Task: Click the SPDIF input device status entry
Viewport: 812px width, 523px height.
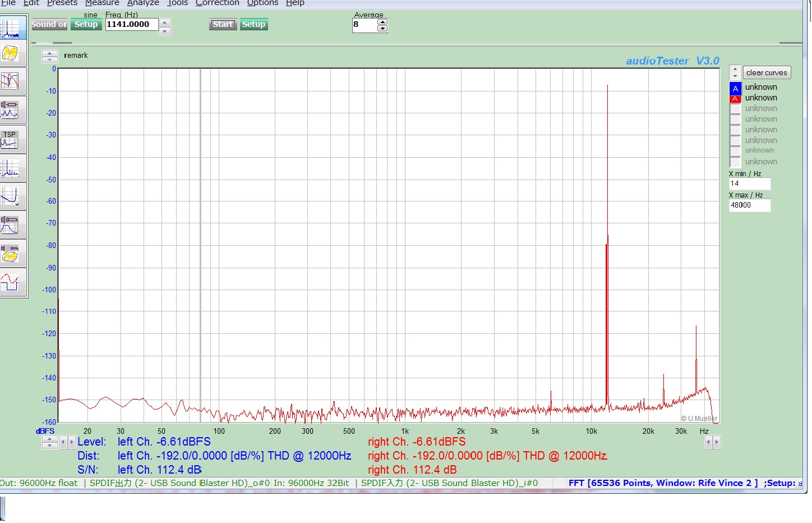Action: coord(449,483)
